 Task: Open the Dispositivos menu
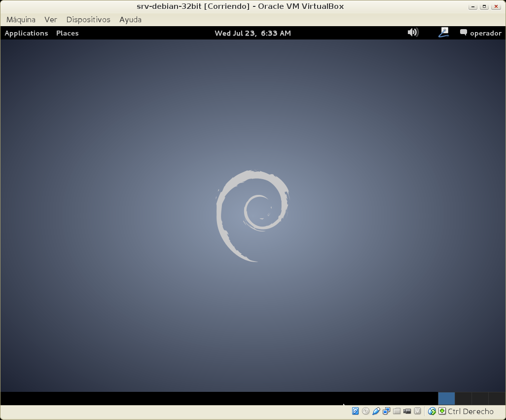click(x=88, y=20)
